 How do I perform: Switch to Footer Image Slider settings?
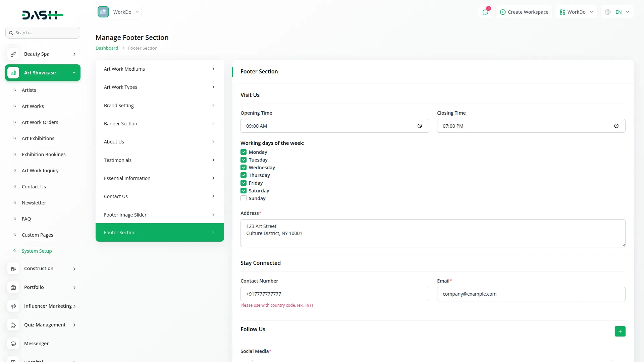(159, 215)
